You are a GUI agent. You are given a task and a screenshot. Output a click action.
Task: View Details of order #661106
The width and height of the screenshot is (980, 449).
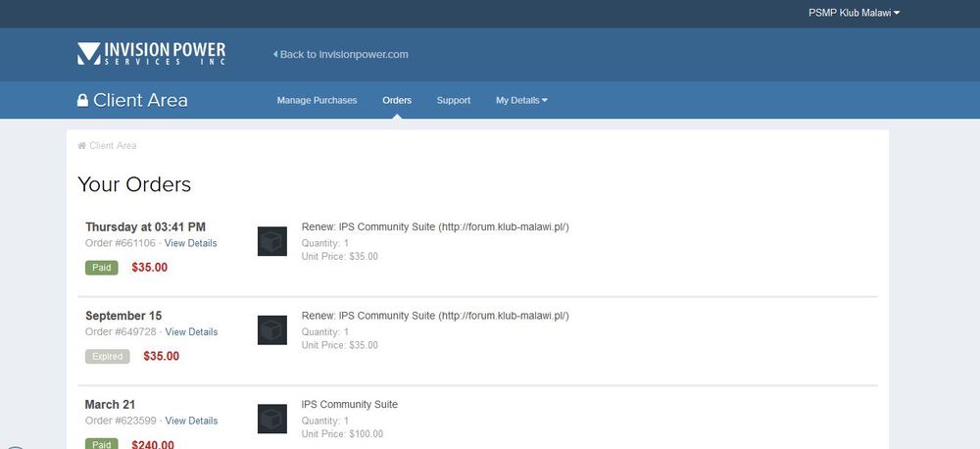pos(190,243)
